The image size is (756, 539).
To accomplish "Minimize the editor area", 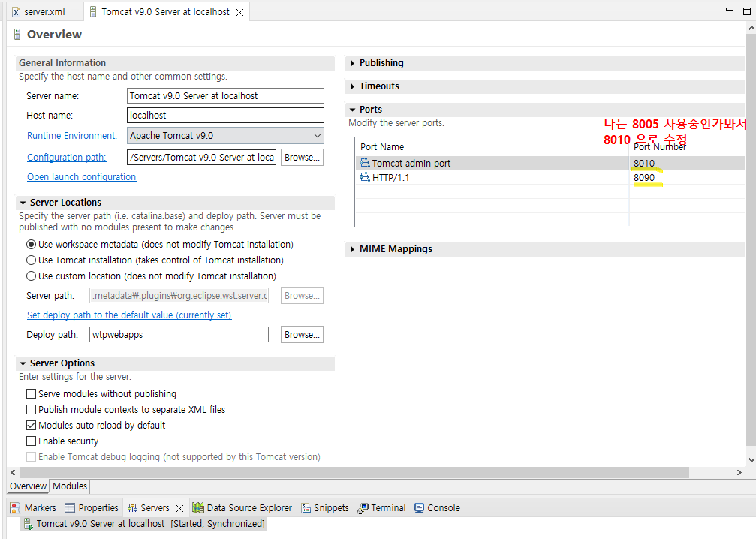I will click(x=730, y=9).
